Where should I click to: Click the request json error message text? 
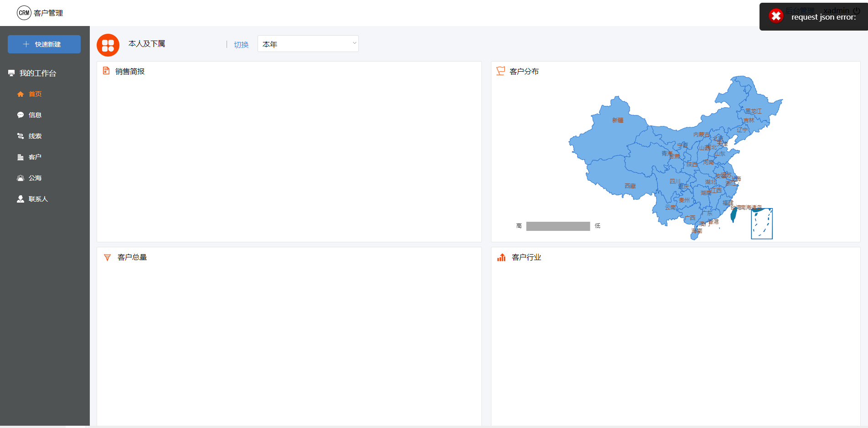click(x=824, y=17)
